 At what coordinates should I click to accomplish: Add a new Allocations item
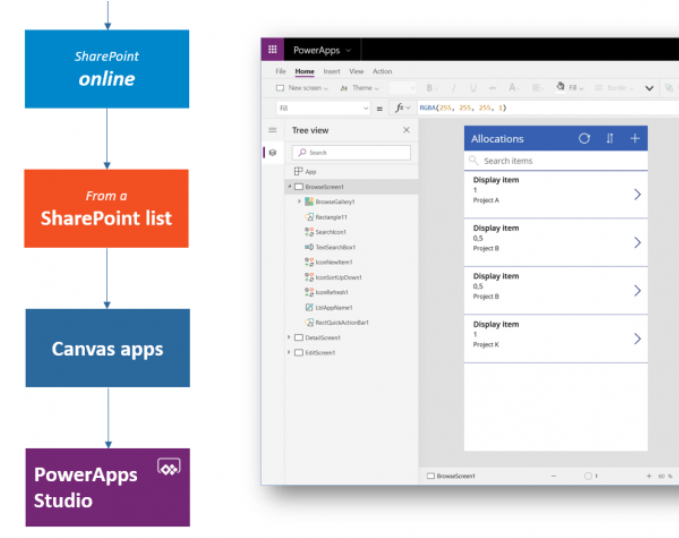pyautogui.click(x=635, y=139)
